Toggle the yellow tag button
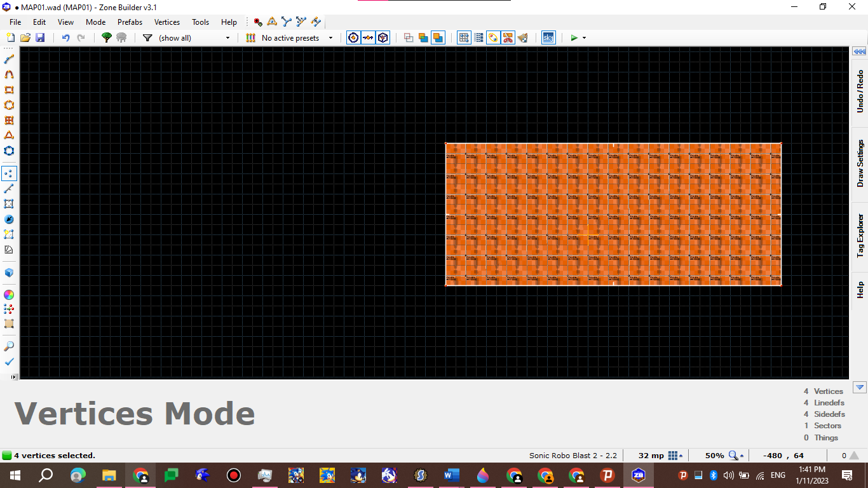 point(493,38)
